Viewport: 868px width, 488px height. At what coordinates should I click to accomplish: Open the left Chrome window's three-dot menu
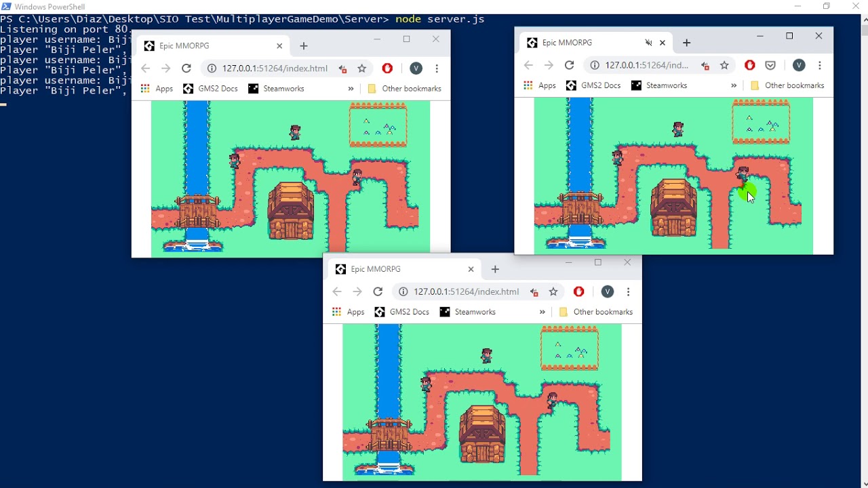437,68
